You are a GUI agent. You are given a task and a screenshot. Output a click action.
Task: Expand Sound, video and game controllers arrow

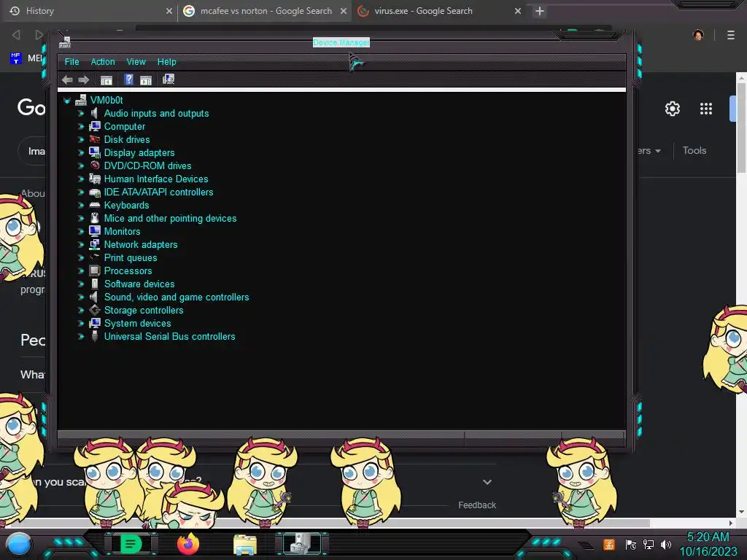81,297
